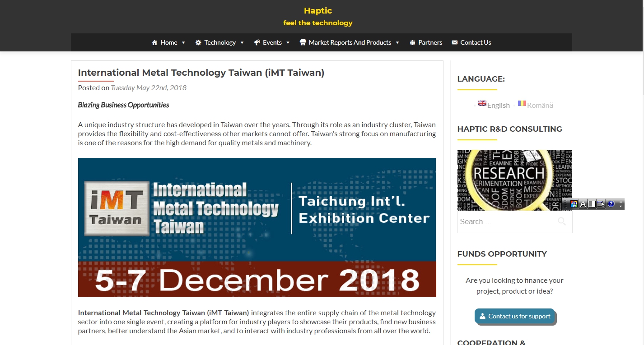Expand the Home menu dropdown arrow

pos(183,43)
